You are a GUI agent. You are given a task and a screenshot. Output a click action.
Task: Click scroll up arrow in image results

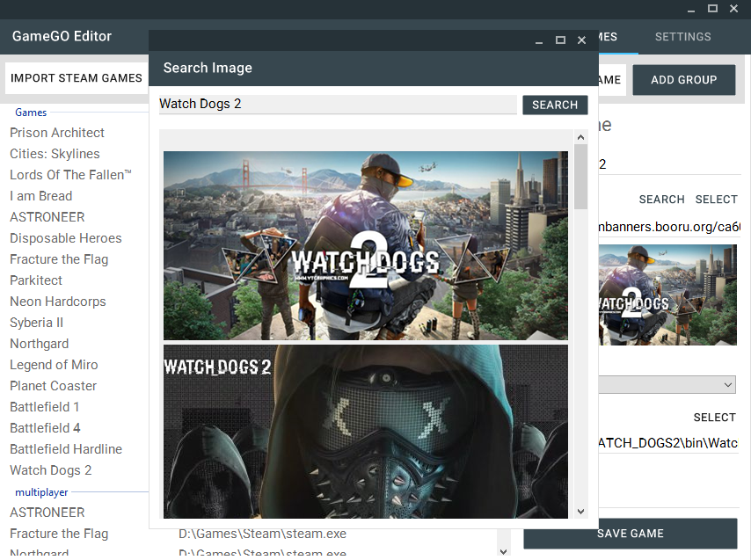[580, 137]
